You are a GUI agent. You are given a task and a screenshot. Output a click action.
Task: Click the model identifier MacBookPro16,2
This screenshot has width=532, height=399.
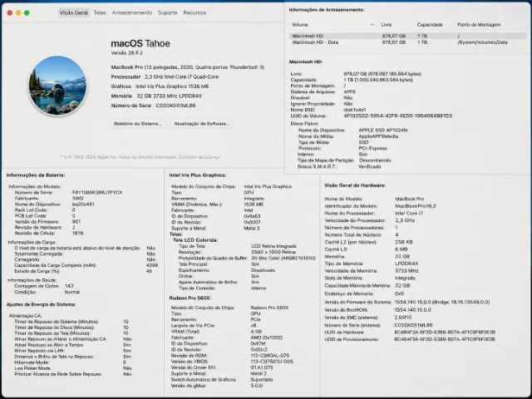pos(416,206)
